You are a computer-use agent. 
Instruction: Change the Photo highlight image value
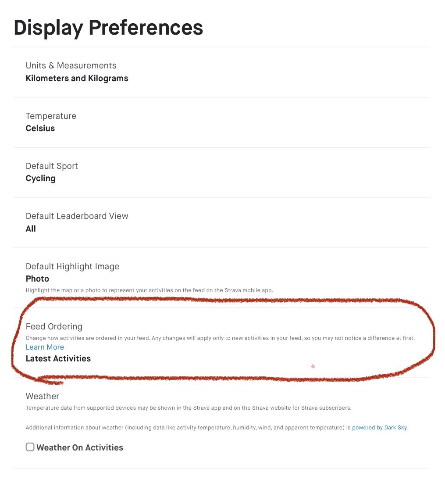(x=37, y=279)
